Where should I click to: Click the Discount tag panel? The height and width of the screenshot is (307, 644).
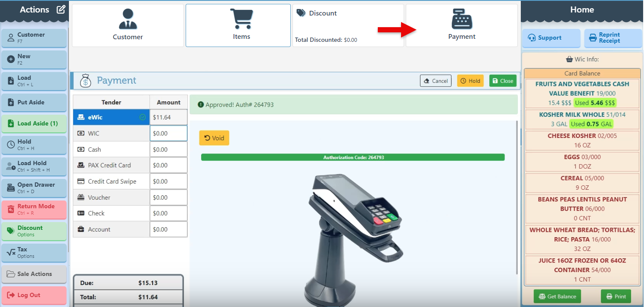[348, 25]
